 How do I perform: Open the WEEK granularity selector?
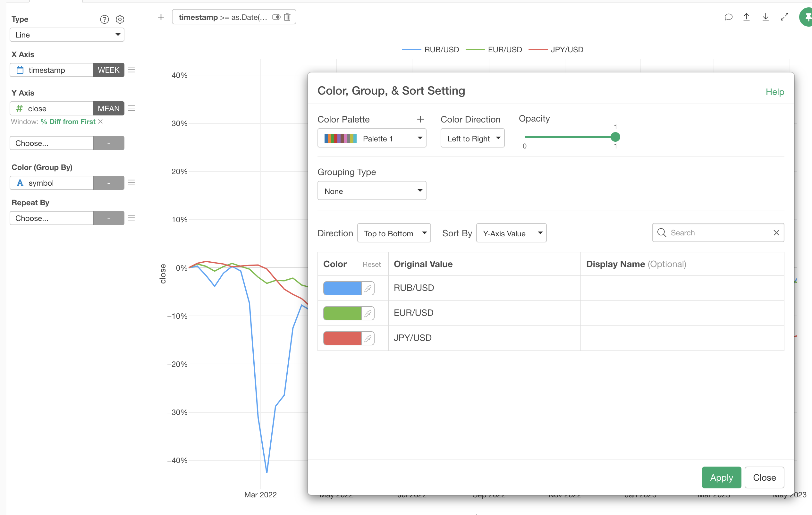coord(109,70)
